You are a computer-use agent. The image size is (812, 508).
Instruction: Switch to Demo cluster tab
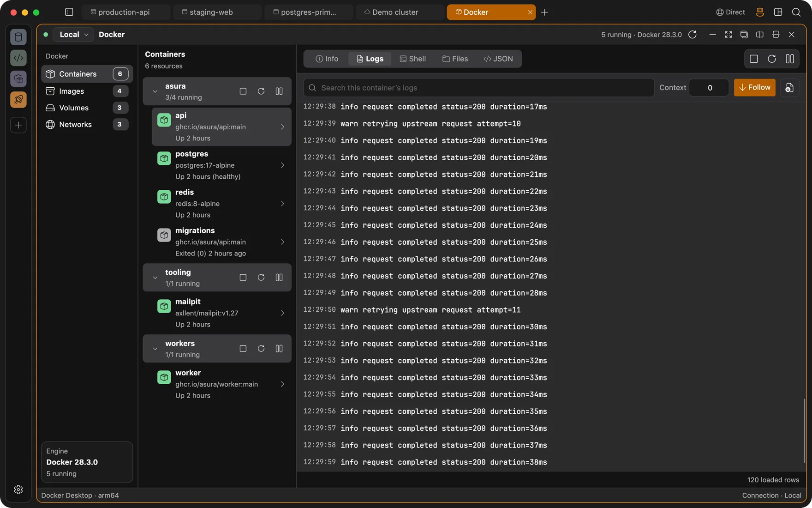click(x=400, y=12)
